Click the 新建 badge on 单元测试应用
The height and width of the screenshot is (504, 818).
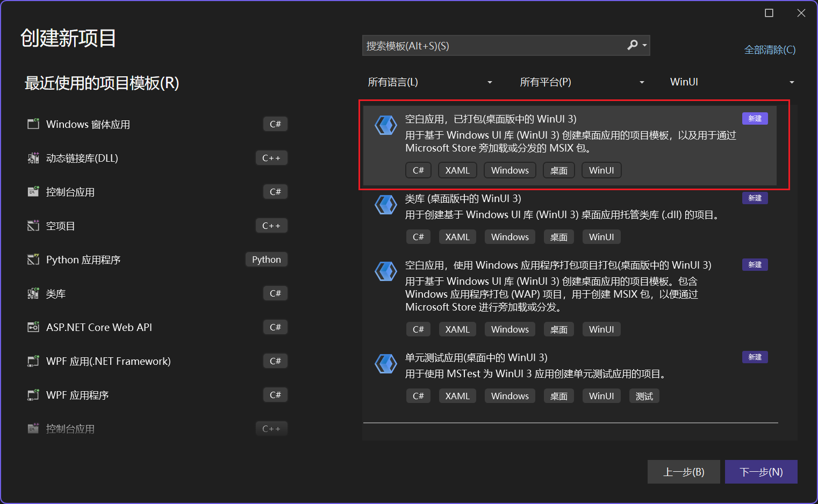[x=755, y=357]
